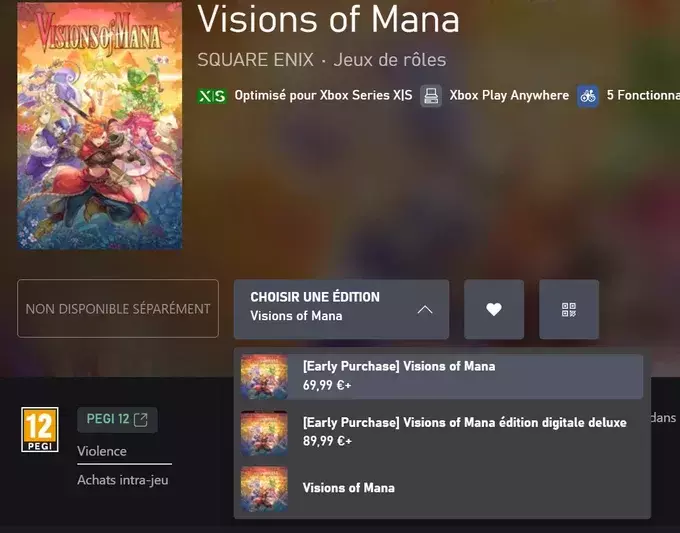Click the Non disponible séparément button

(118, 308)
